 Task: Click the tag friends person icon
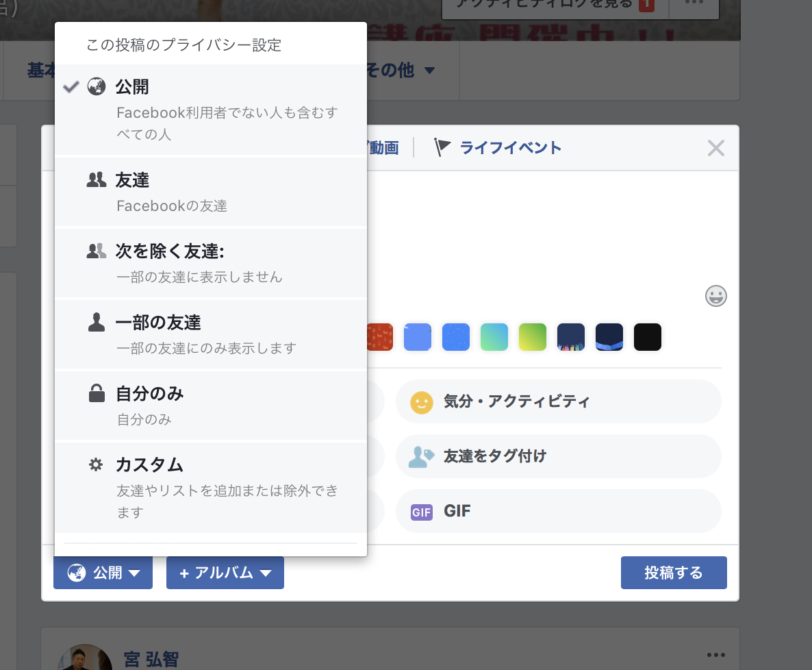[x=421, y=456]
